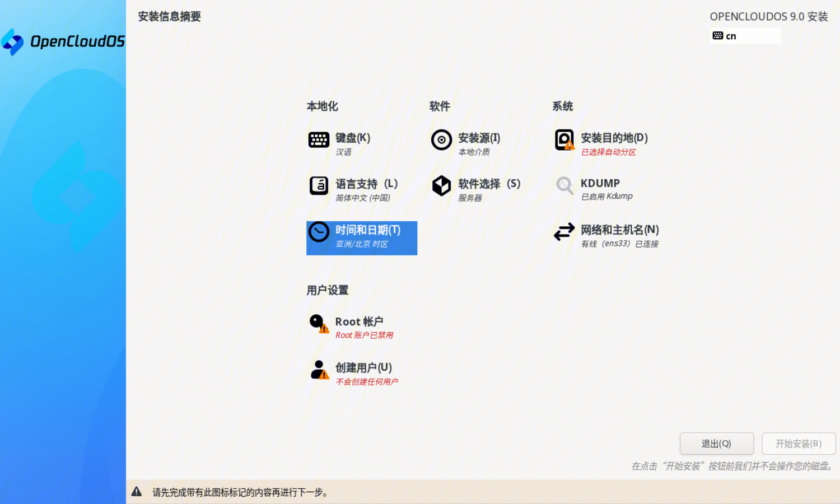Open 网络和主机名(N) network and hostname label
Image resolution: width=840 pixels, height=504 pixels.
tap(620, 230)
